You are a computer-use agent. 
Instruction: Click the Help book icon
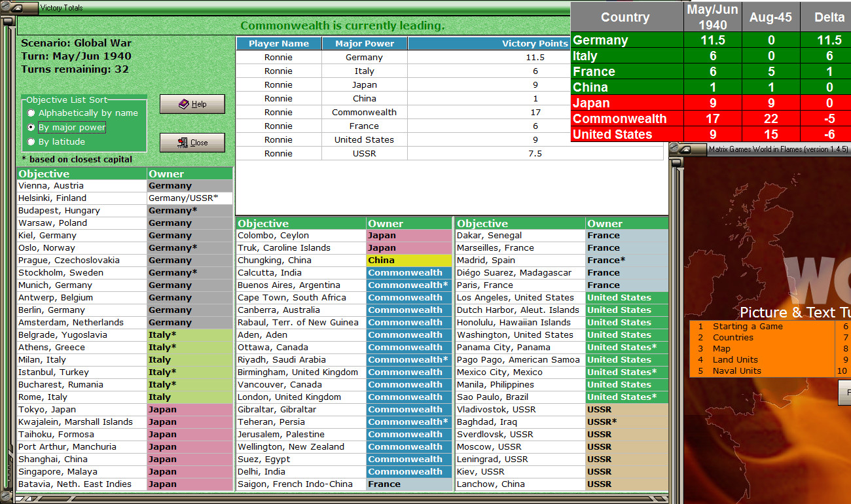coord(185,103)
